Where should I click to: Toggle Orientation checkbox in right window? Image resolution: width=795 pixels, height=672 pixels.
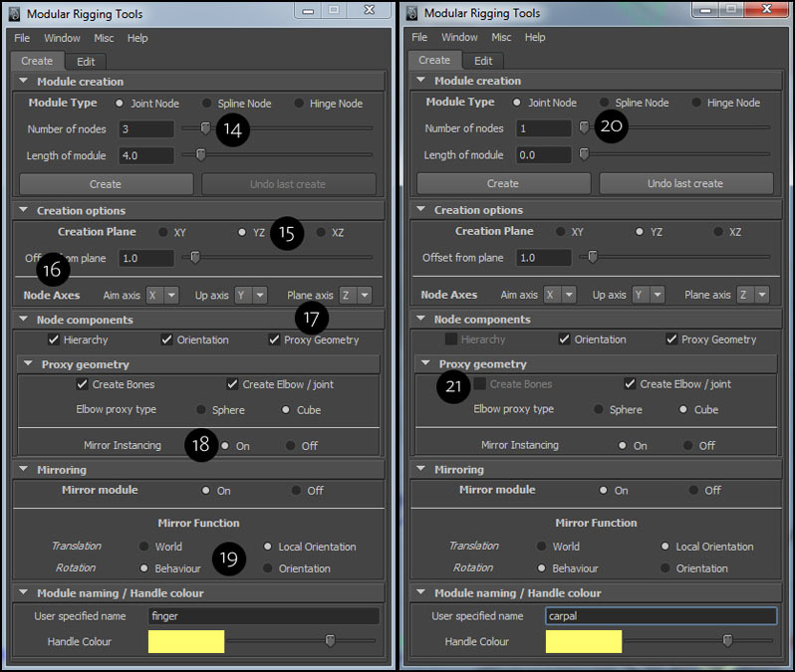pyautogui.click(x=564, y=339)
